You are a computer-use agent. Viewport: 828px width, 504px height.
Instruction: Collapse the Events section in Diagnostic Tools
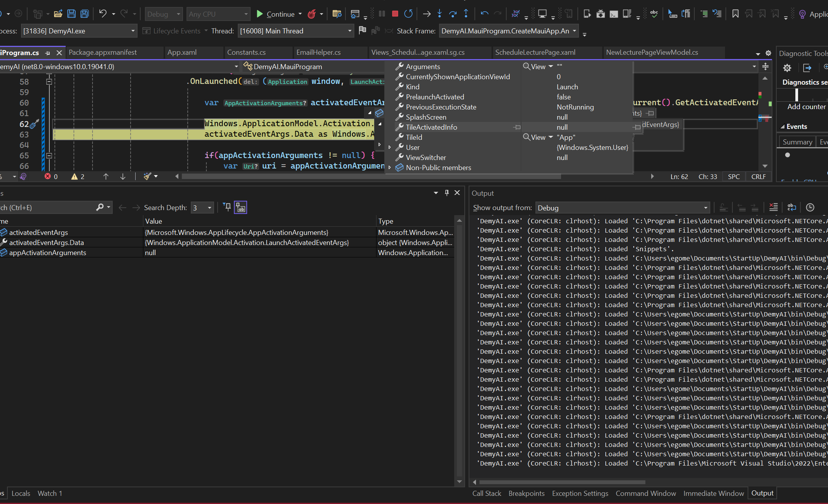tap(783, 127)
